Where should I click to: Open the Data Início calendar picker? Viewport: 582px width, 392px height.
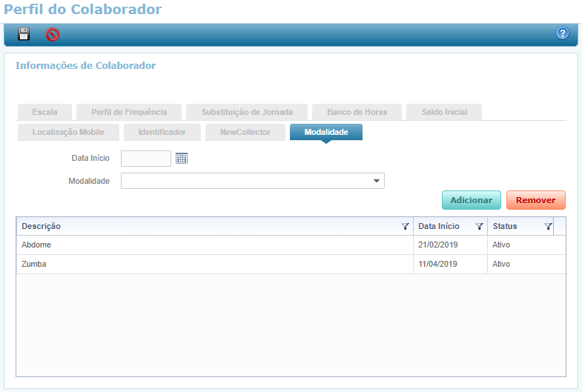click(182, 158)
